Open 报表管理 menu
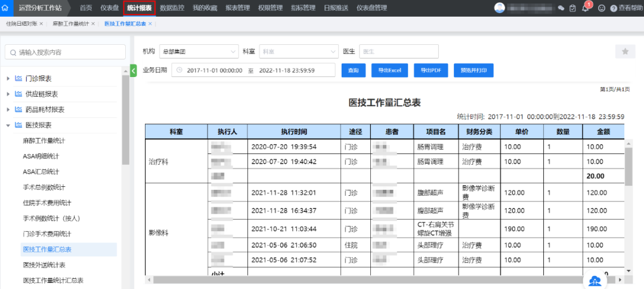Viewport: 644px width, 289px height. pos(238,8)
